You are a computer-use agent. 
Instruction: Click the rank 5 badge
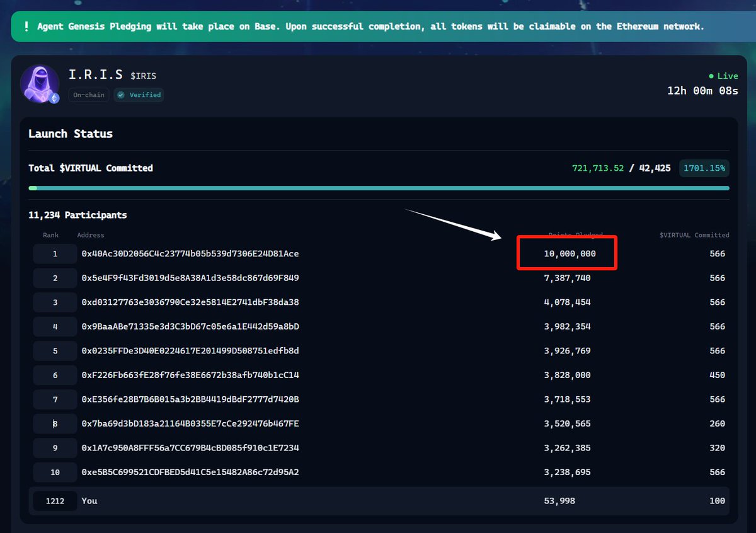pos(55,351)
